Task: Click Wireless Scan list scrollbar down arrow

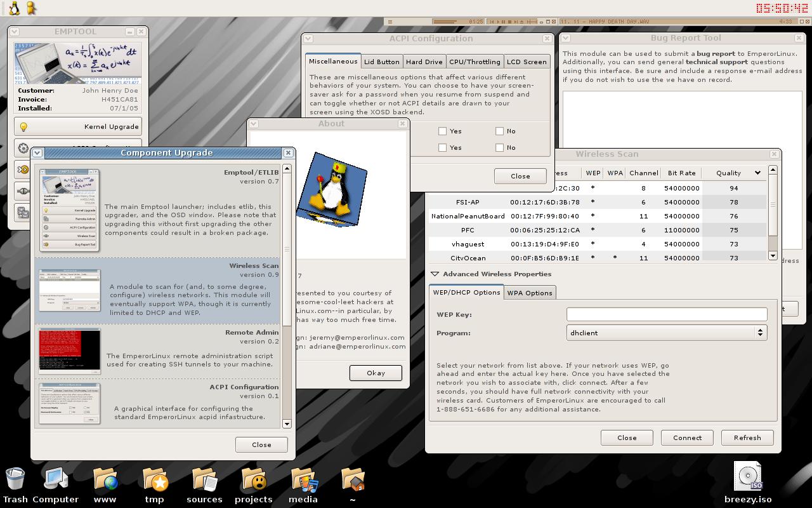Action: [773, 255]
